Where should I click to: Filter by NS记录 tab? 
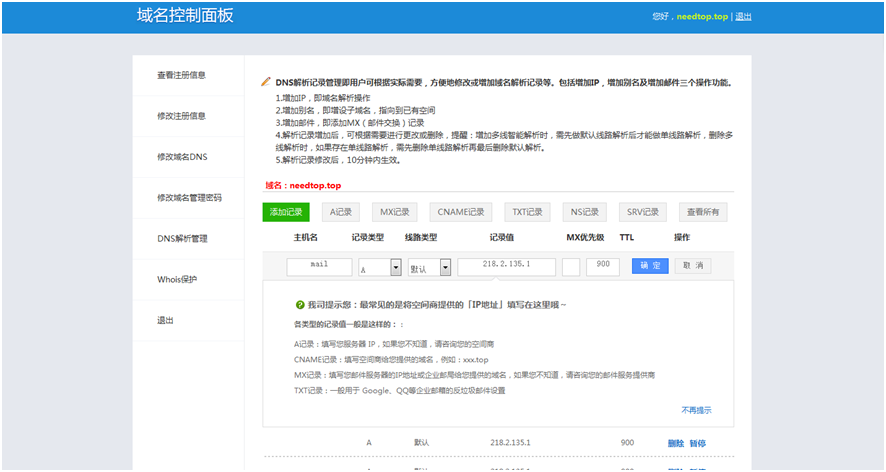pyautogui.click(x=584, y=212)
